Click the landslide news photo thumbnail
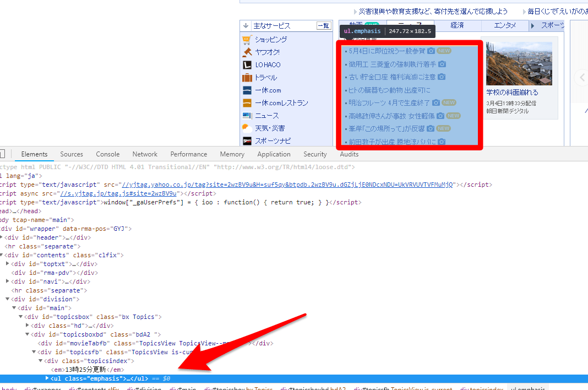 pyautogui.click(x=519, y=63)
